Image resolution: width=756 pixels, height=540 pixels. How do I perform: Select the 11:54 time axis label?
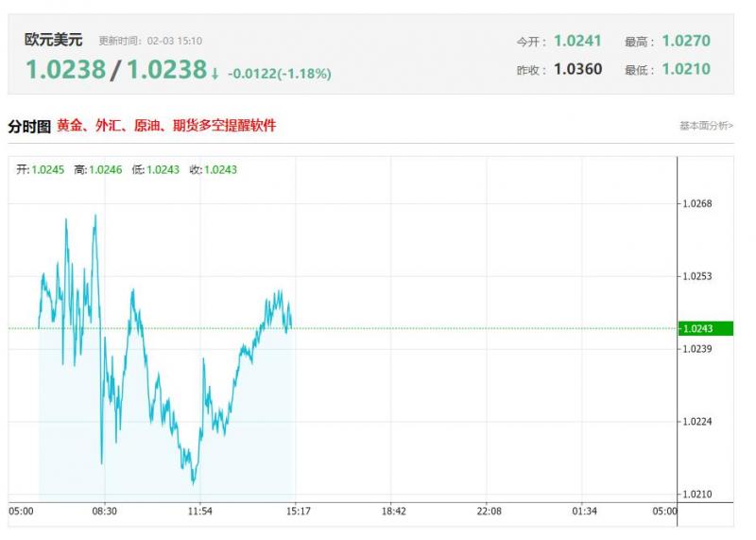(x=200, y=511)
